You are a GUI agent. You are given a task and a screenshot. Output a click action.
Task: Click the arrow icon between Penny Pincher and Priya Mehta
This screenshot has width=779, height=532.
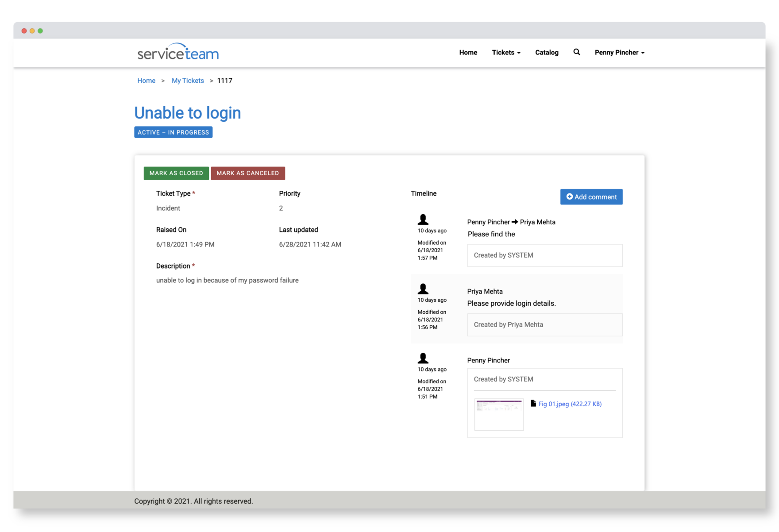(x=515, y=222)
